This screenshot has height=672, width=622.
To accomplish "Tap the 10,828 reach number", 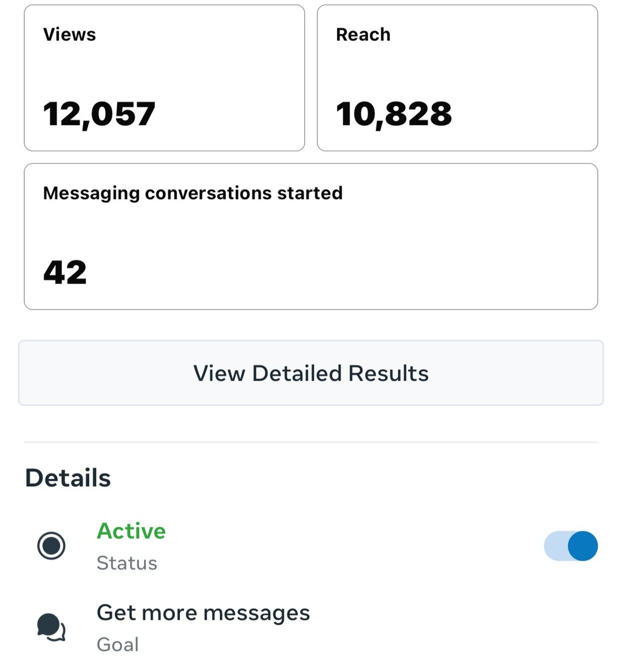I will pyautogui.click(x=394, y=115).
